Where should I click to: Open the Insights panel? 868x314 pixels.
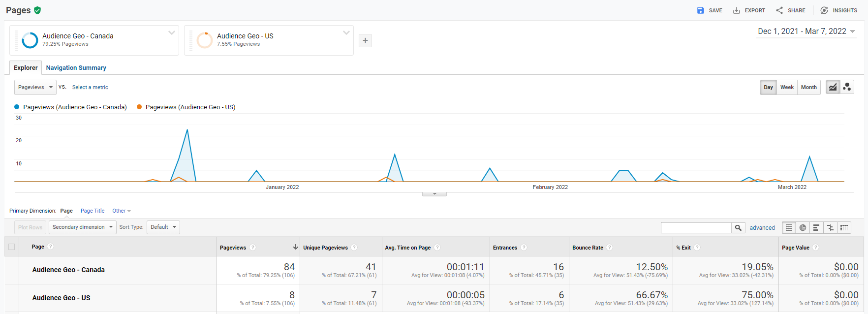point(838,10)
